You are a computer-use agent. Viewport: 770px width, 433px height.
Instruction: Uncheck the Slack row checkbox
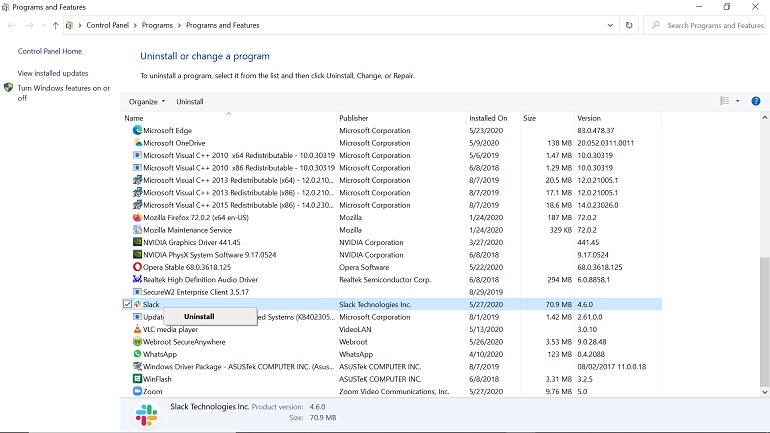(x=127, y=304)
